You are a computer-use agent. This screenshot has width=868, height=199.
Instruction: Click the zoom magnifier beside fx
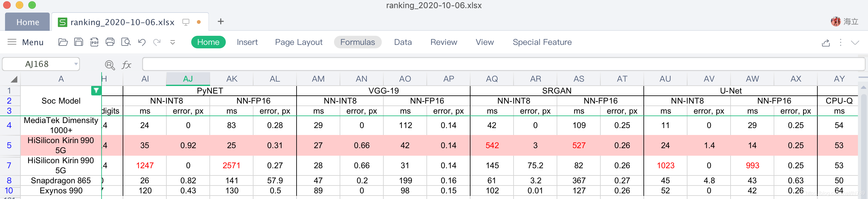(x=110, y=65)
